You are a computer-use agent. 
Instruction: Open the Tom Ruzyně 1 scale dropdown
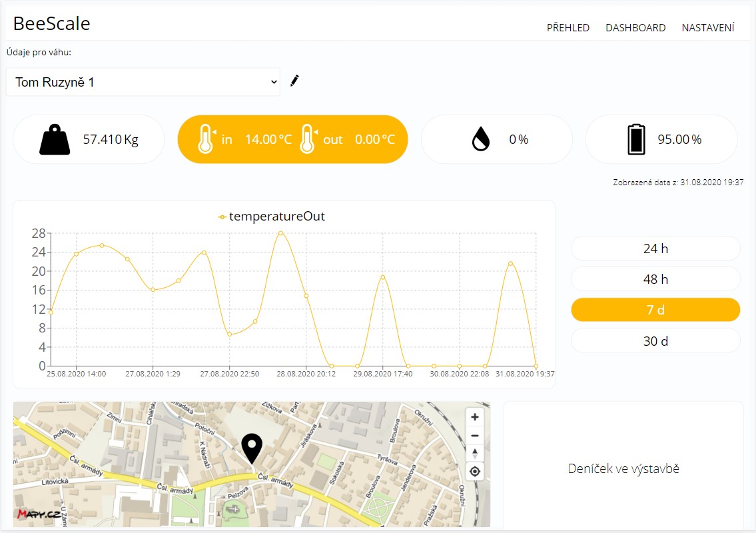[143, 82]
